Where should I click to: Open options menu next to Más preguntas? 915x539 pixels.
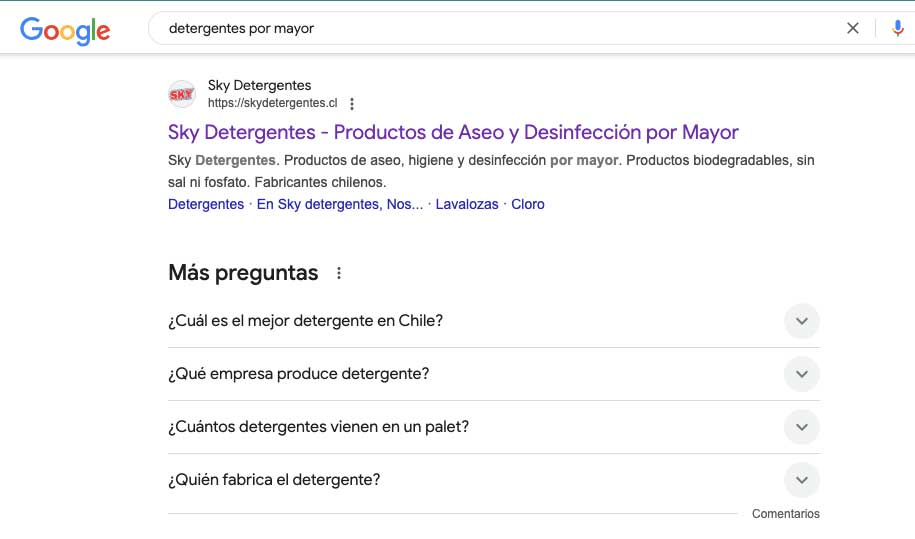(x=338, y=273)
